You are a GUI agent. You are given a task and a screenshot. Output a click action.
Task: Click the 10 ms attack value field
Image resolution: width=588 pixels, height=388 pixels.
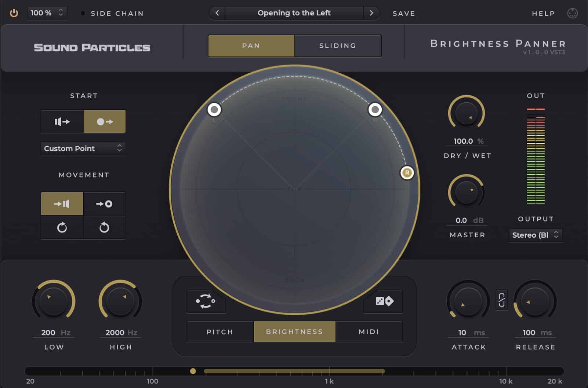pyautogui.click(x=468, y=333)
